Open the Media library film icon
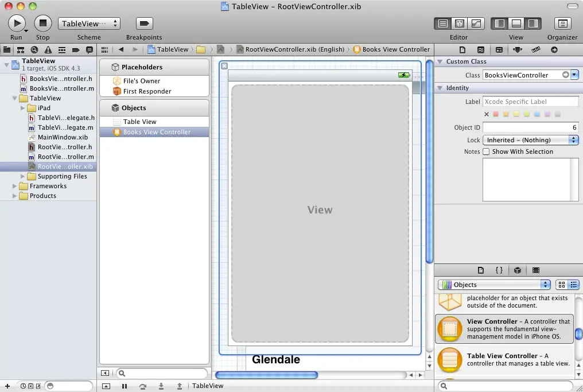 (536, 270)
